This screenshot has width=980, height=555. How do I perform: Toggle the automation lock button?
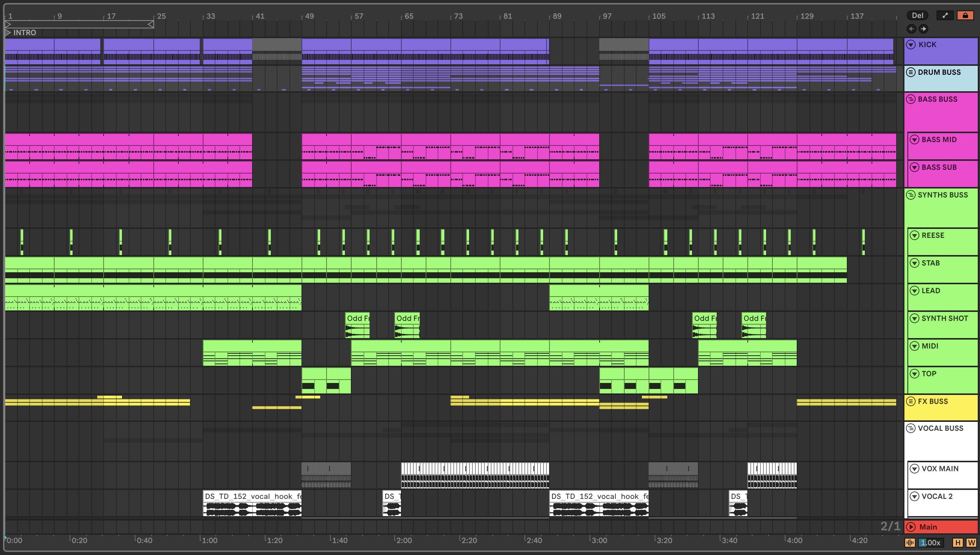(965, 16)
